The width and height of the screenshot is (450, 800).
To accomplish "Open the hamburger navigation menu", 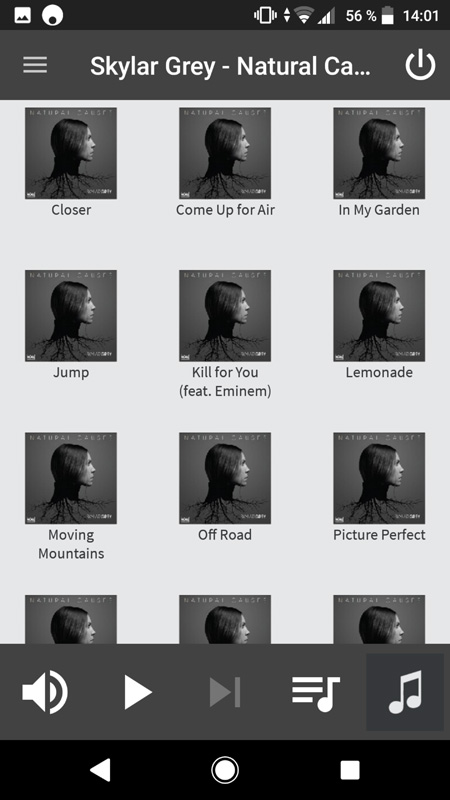I will coord(35,65).
